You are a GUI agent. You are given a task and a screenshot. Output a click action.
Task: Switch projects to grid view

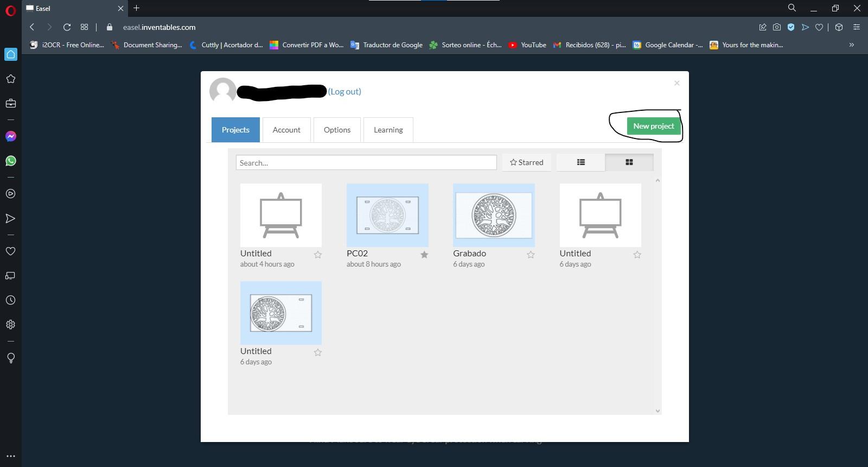629,162
